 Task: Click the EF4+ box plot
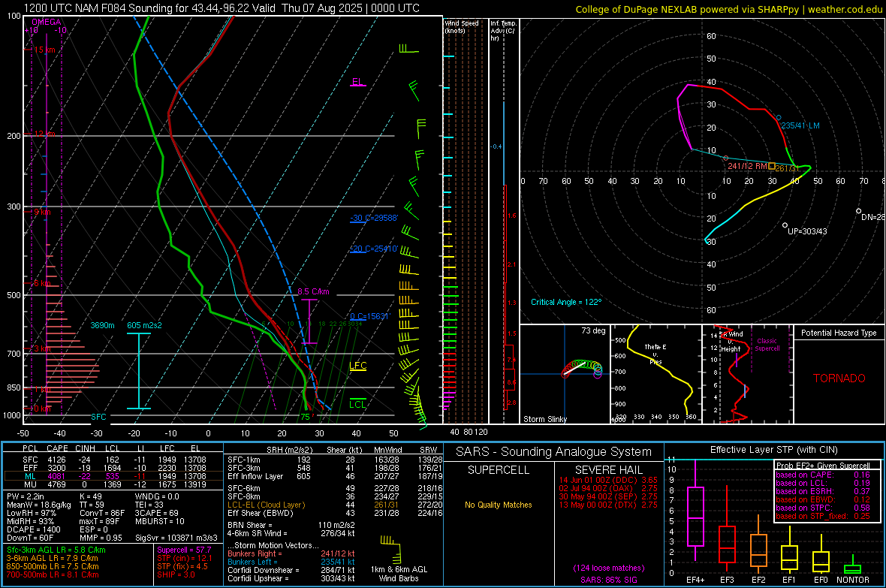pyautogui.click(x=695, y=511)
